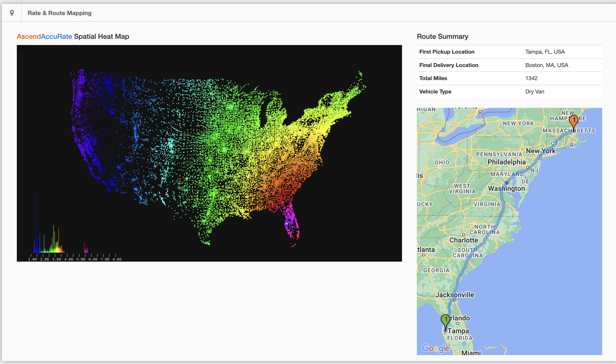Click the 8.00 tick on histogram axis
The width and height of the screenshot is (616, 364).
click(117, 259)
